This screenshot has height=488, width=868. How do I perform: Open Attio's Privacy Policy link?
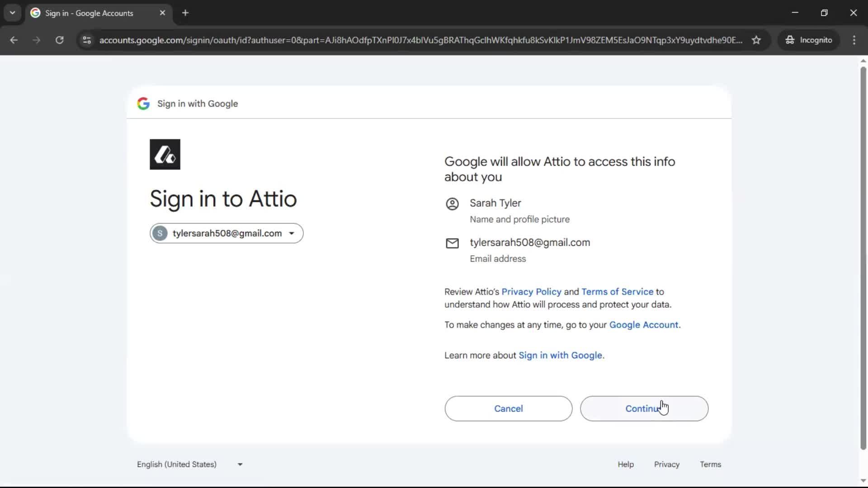pyautogui.click(x=531, y=291)
